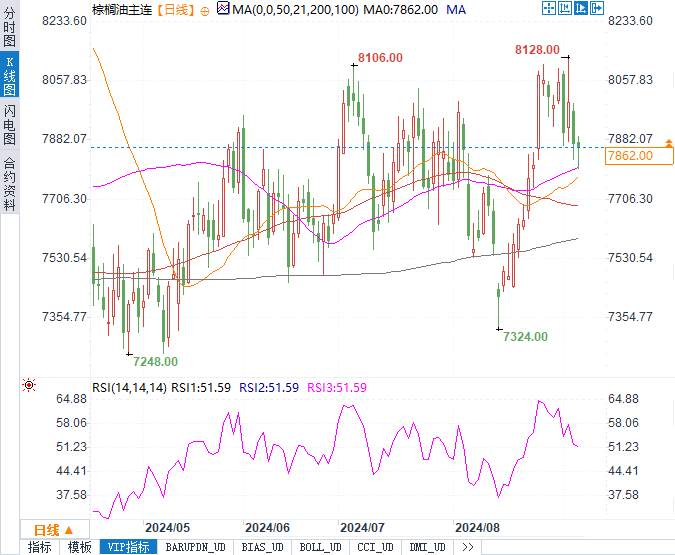Image resolution: width=675 pixels, height=555 pixels.
Task: Click the red sun icon by RSI
Action: 29,385
